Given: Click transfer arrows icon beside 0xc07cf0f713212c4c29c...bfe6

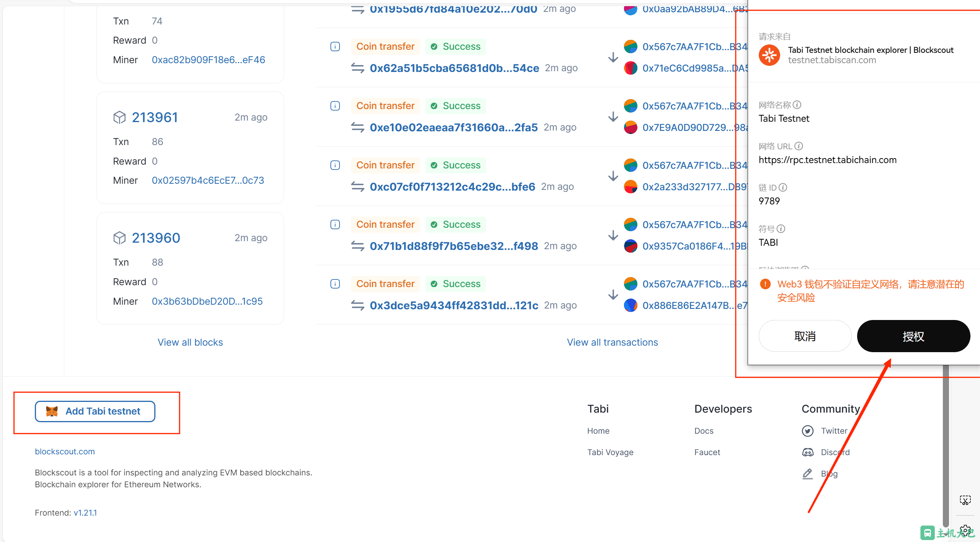Looking at the screenshot, I should (358, 187).
